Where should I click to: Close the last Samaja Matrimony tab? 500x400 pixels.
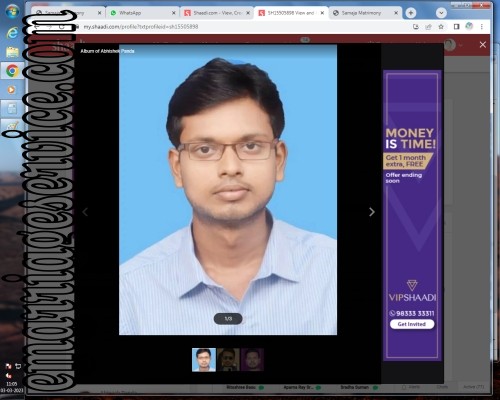(396, 13)
